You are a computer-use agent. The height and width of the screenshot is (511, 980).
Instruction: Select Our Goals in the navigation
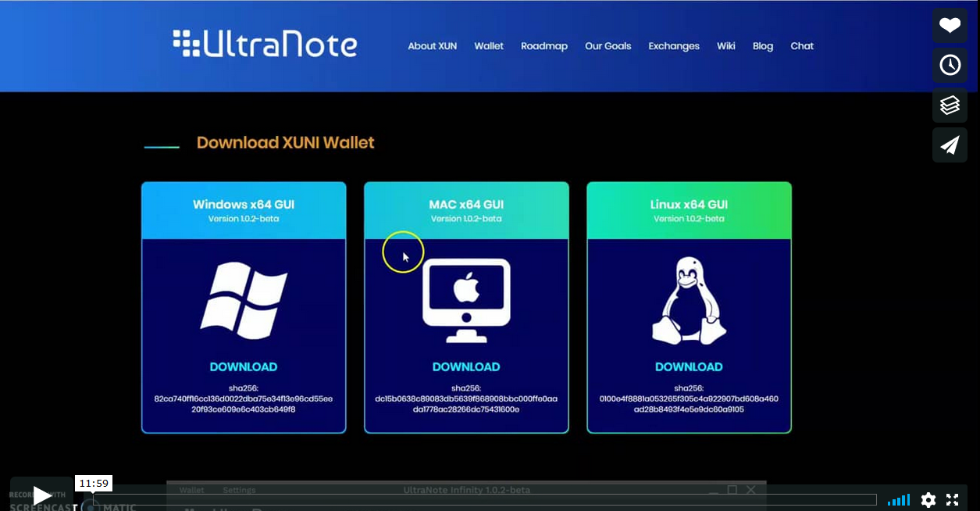coord(608,46)
